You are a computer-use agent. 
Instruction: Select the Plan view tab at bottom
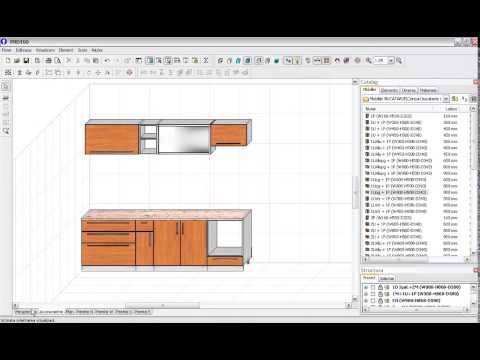click(69, 312)
